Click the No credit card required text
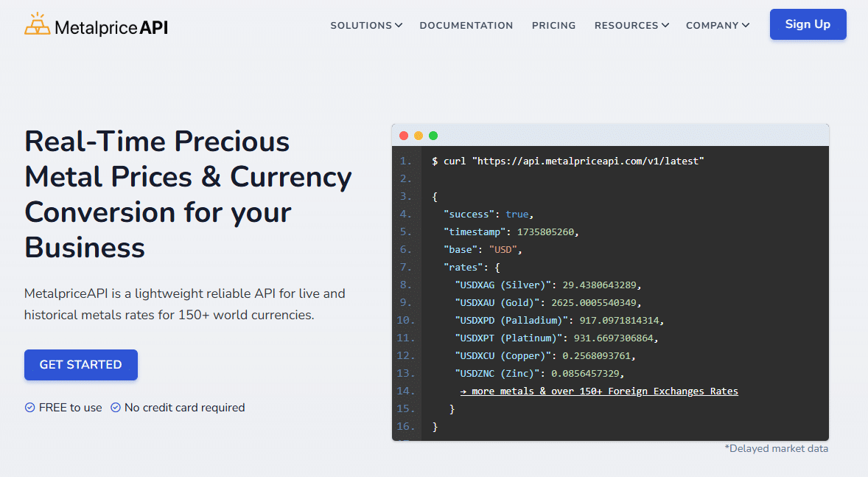The width and height of the screenshot is (868, 477). (x=184, y=408)
